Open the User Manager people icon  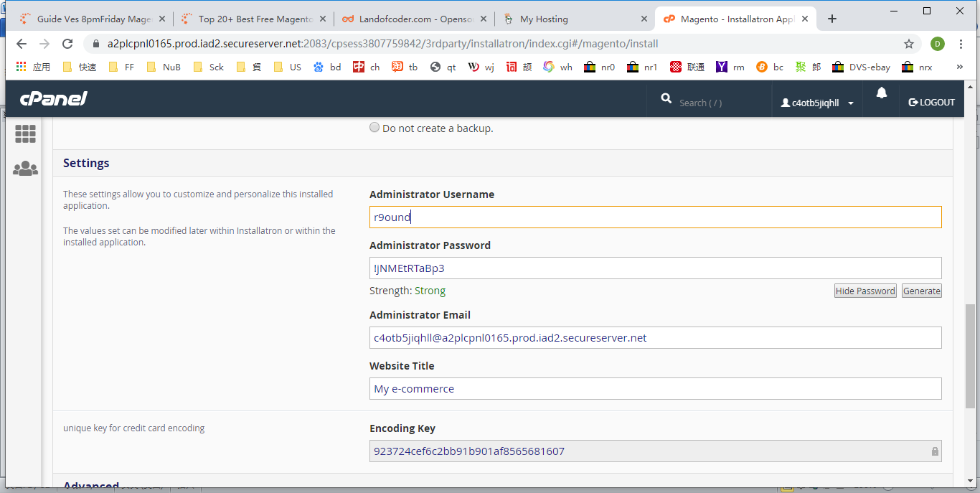pyautogui.click(x=25, y=169)
